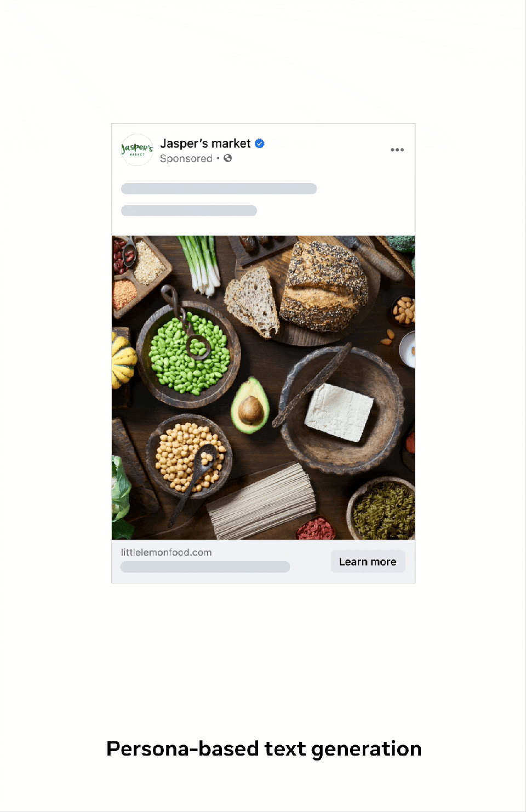Open the littlelemonfood.com link
Screen dimensions: 526x812
pyautogui.click(x=166, y=552)
